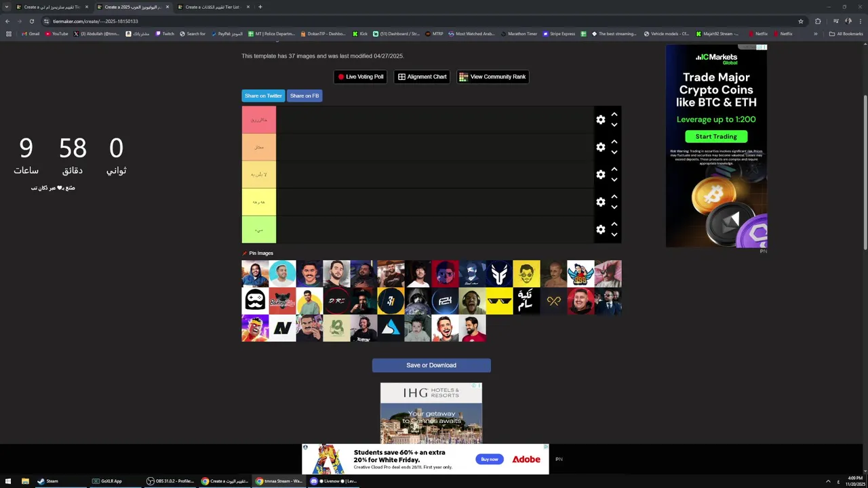Open settings gear for the red tier row
This screenshot has height=488, width=868.
(600, 120)
